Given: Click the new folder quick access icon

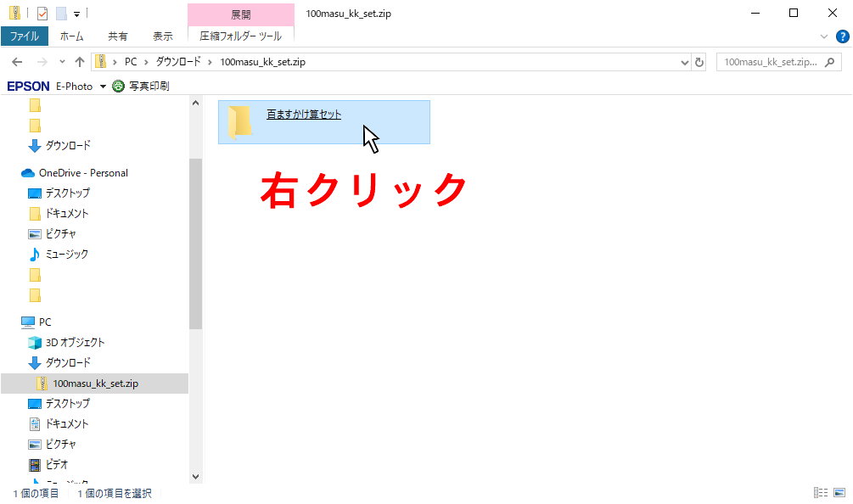Looking at the screenshot, I should [x=61, y=14].
